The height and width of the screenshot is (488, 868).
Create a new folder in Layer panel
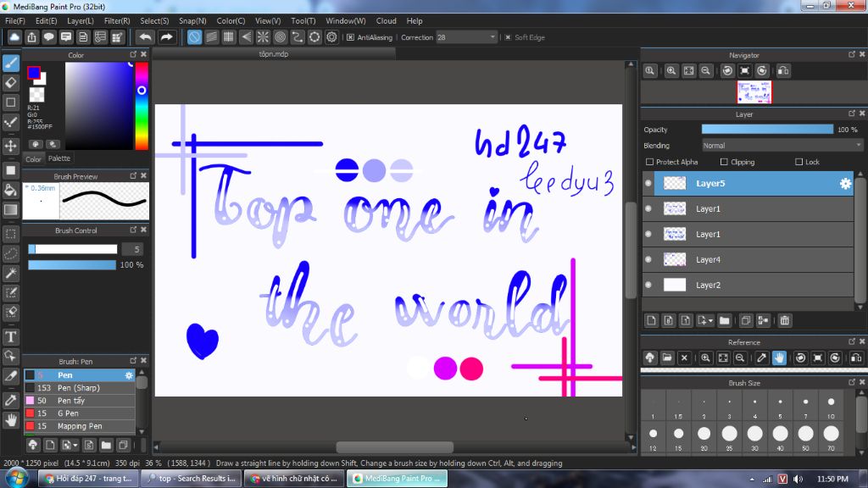click(x=724, y=320)
